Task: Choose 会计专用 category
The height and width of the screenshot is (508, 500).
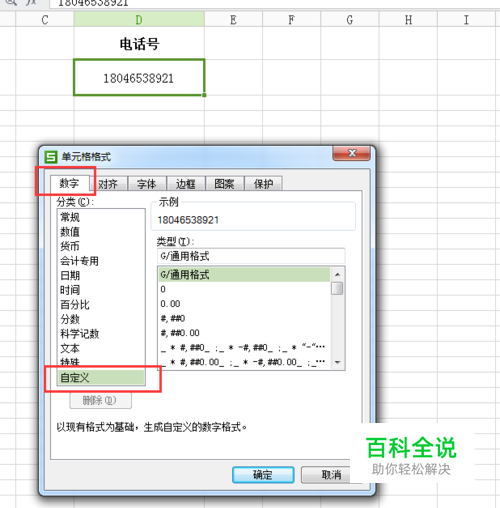Action: (101, 261)
